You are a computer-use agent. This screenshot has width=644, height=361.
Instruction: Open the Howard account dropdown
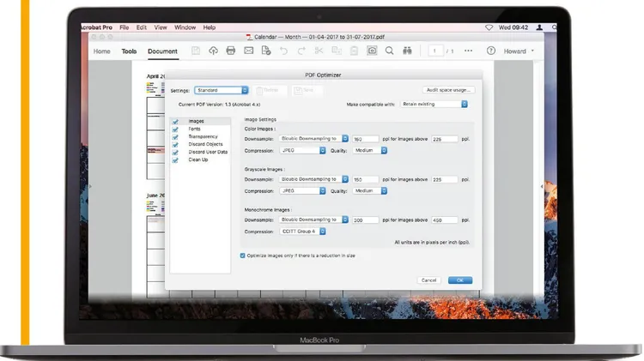(519, 51)
